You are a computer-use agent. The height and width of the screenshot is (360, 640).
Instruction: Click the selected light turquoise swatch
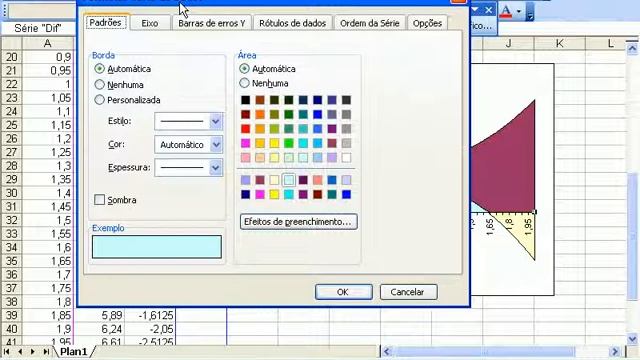pos(289,180)
